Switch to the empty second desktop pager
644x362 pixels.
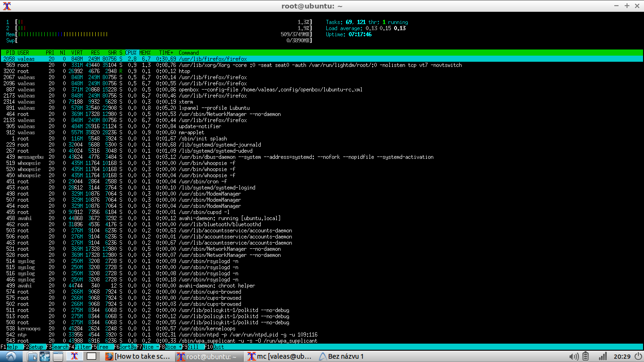coord(91,356)
